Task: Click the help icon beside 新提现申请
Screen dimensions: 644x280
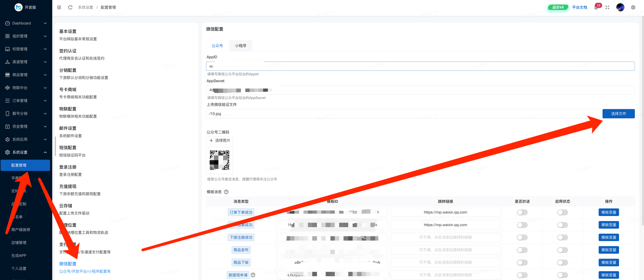Action: (x=253, y=275)
